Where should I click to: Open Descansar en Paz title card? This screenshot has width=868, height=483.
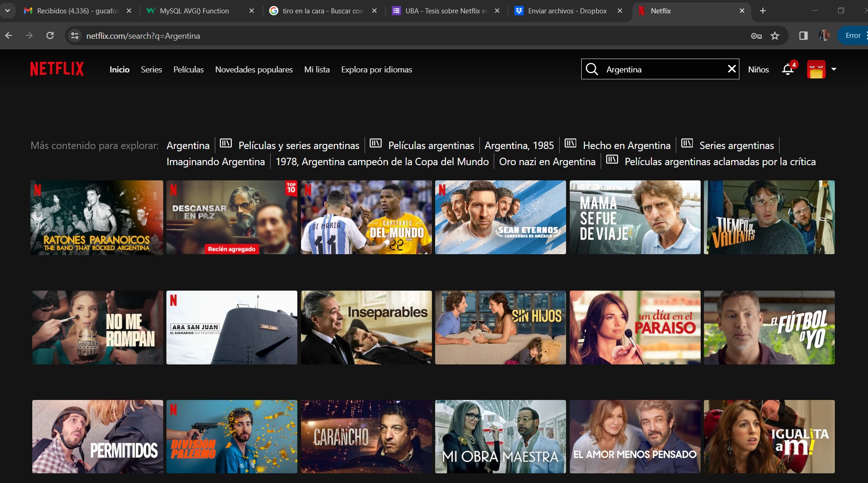[x=232, y=217]
